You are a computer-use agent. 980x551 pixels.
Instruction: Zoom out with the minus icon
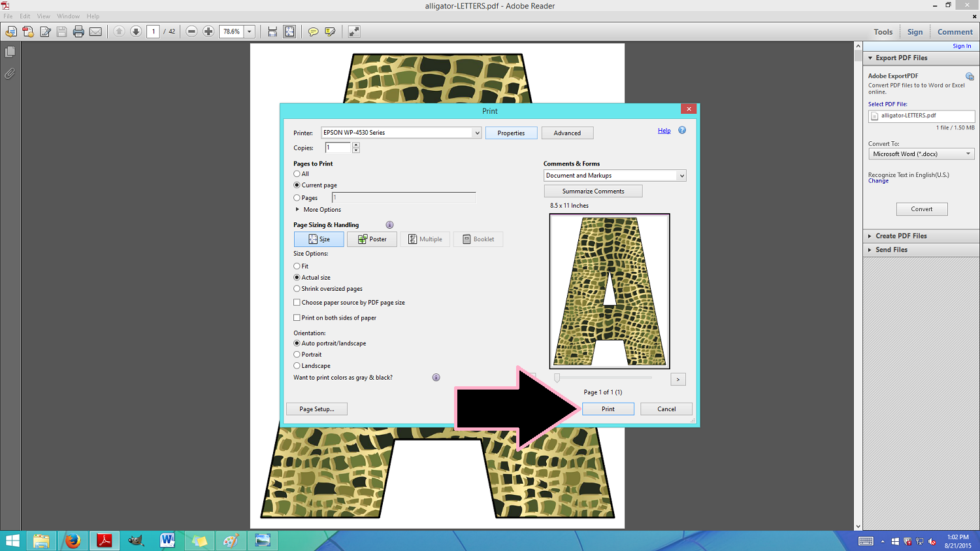point(191,31)
